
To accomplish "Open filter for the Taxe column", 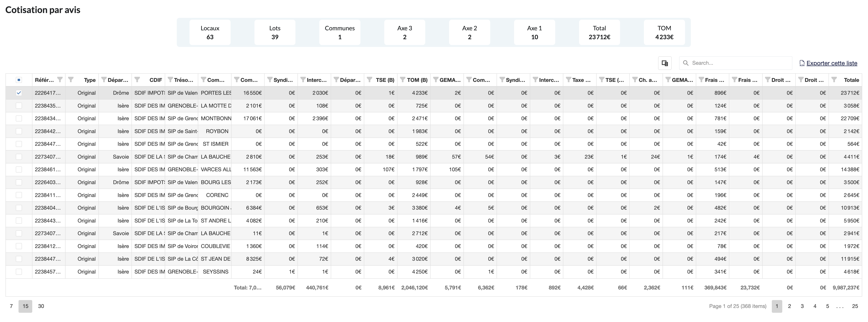I will point(568,80).
